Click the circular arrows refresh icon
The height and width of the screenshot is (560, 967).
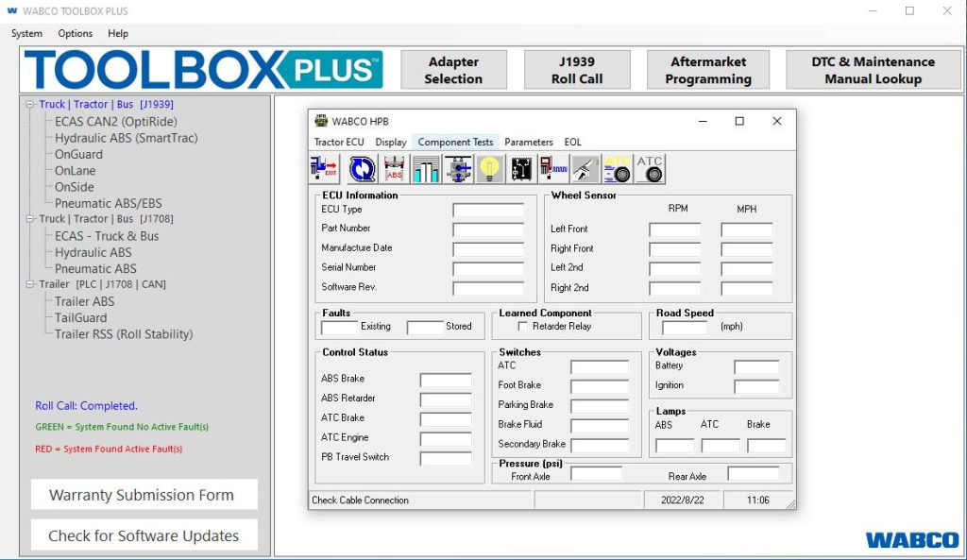pyautogui.click(x=362, y=169)
